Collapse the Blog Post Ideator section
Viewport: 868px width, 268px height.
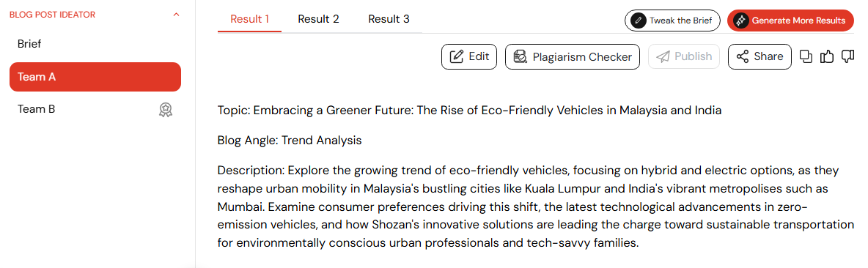click(177, 15)
